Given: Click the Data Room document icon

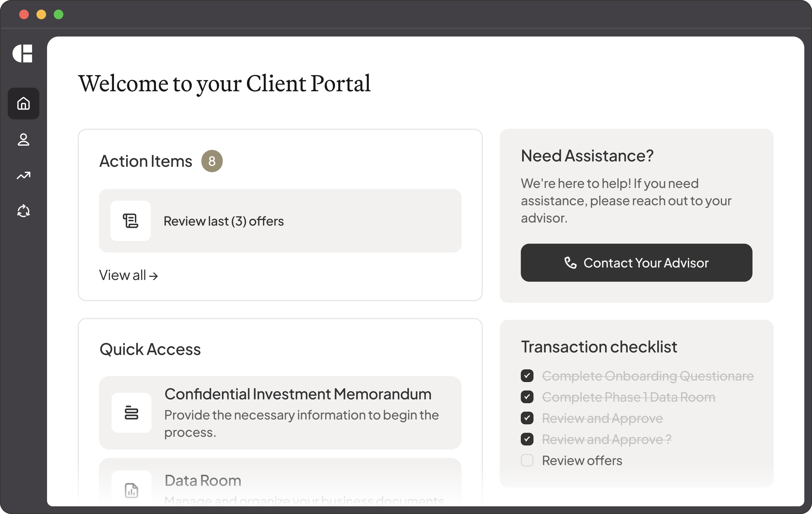Looking at the screenshot, I should (x=131, y=490).
